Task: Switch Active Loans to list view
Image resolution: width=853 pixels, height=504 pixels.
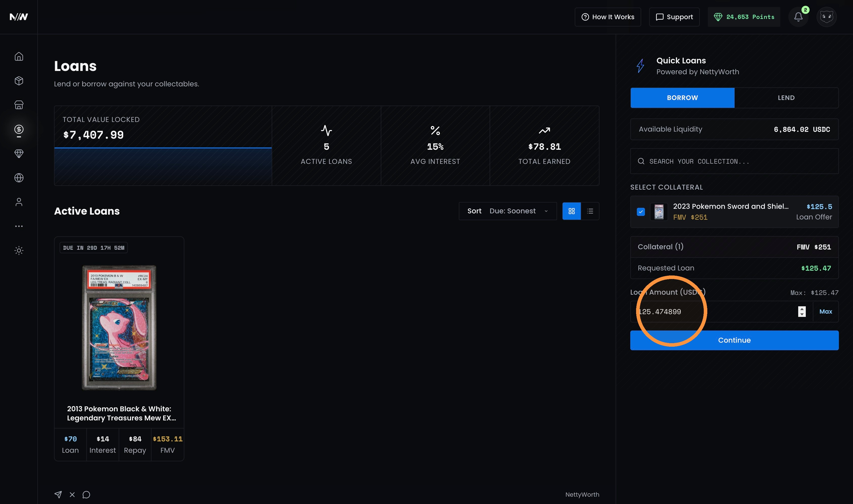Action: click(590, 211)
